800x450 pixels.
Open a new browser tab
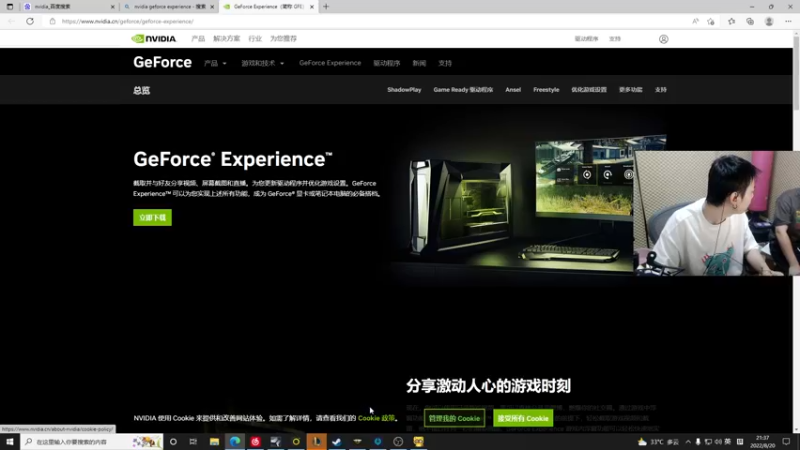[326, 7]
